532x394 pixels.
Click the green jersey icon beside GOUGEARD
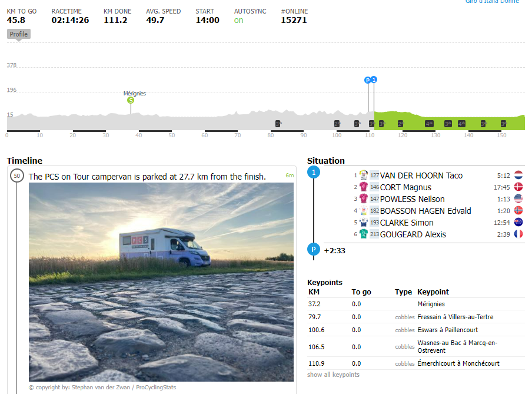click(363, 234)
